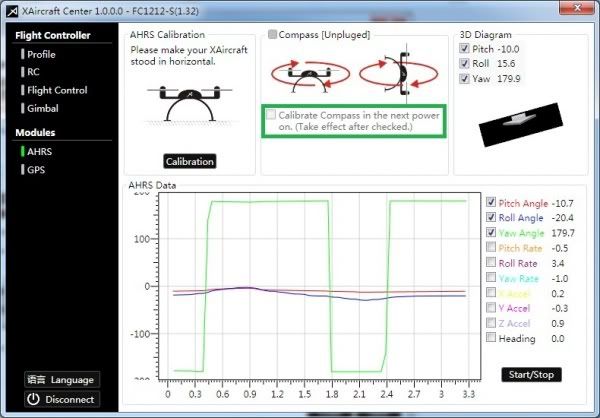Click the Heading value 0.0

coord(558,339)
